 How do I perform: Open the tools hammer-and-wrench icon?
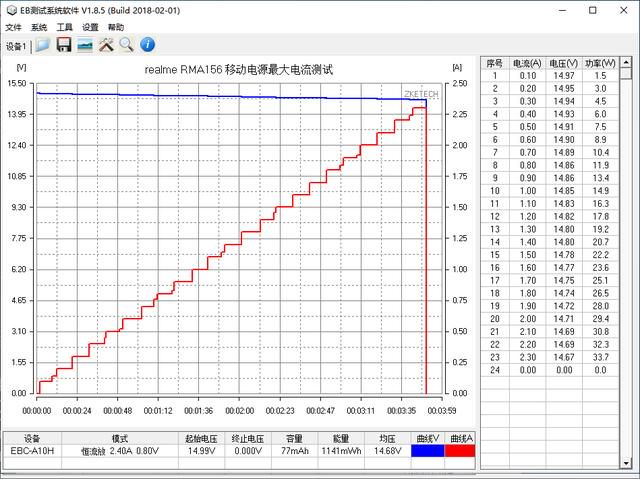pos(106,45)
